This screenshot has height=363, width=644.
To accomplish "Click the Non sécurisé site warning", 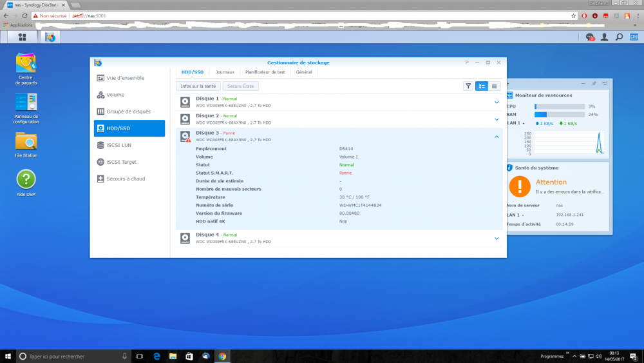I will (50, 15).
